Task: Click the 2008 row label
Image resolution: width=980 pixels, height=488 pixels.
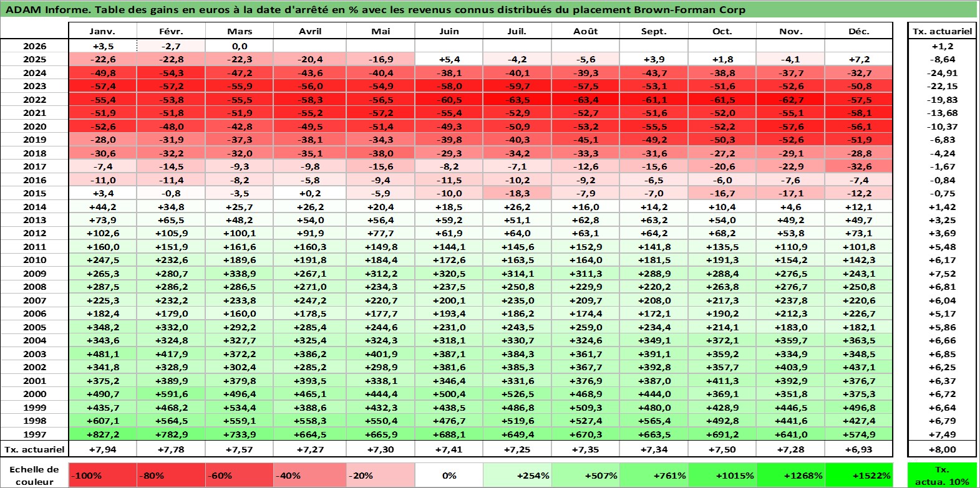Action: [34, 287]
